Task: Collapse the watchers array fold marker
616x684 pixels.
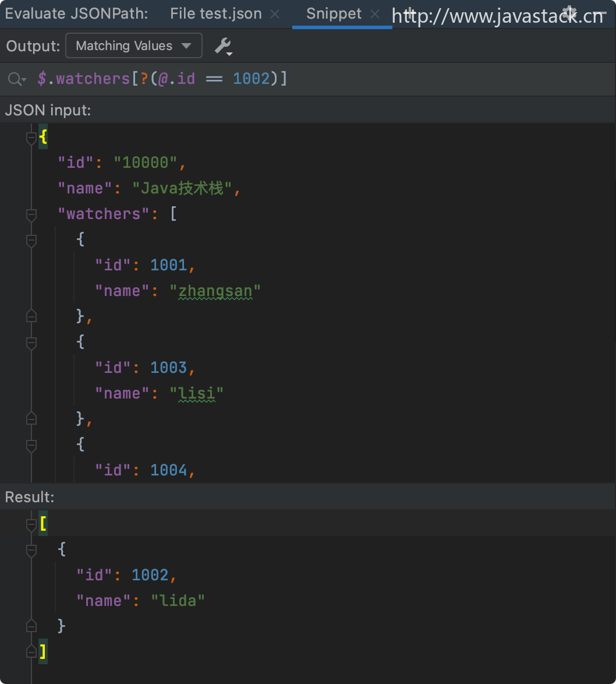Action: pyautogui.click(x=31, y=215)
